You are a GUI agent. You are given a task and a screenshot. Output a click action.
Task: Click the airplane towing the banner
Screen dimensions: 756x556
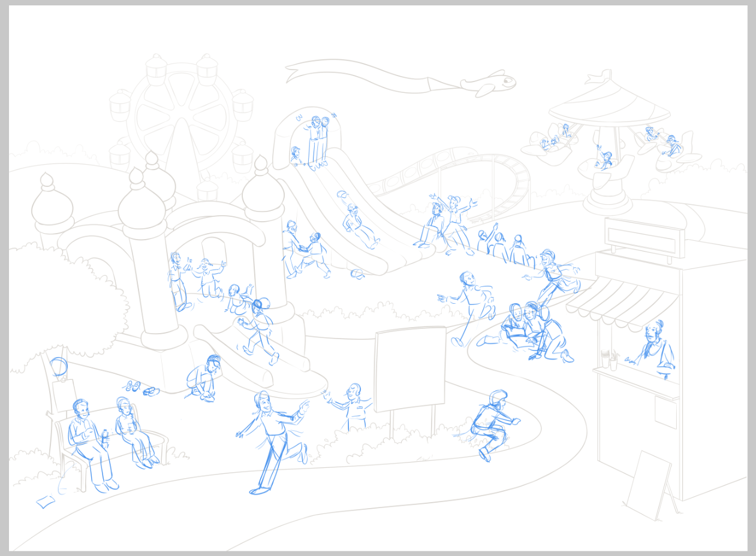488,83
